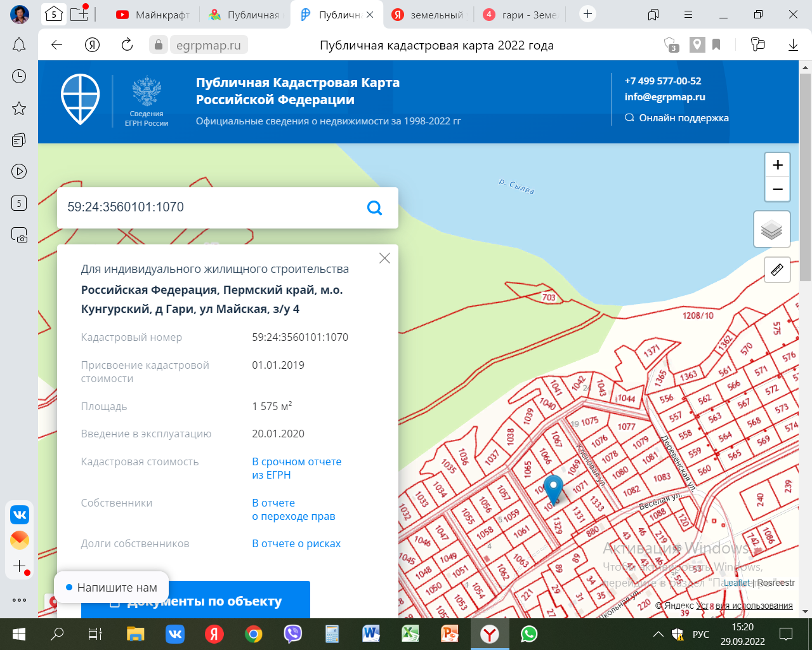Image resolution: width=812 pixels, height=650 pixels.
Task: Open Viber from taskbar
Action: coord(292,634)
